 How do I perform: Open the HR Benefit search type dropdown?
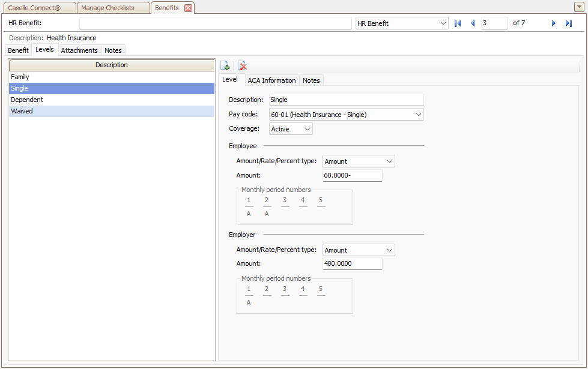tap(443, 23)
